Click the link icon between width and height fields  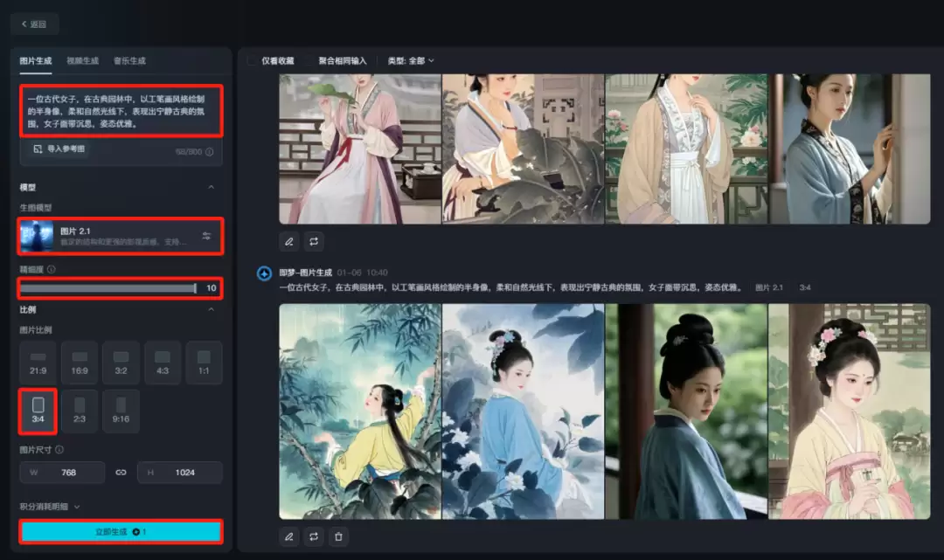(x=121, y=472)
